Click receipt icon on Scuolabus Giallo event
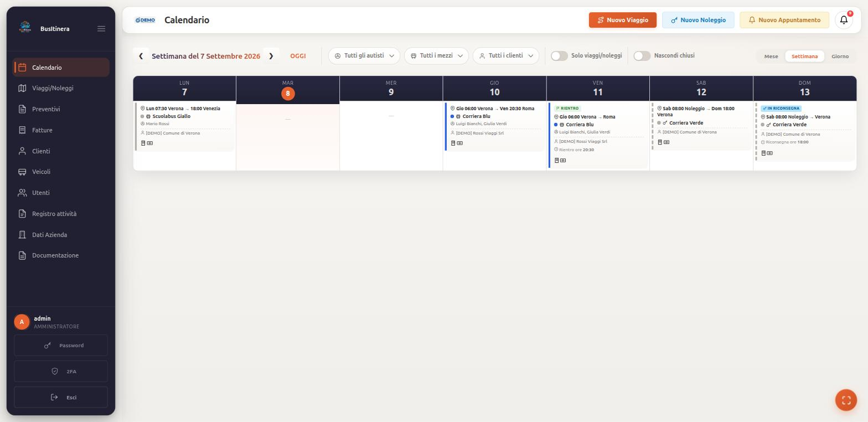The image size is (868, 422). 143,143
